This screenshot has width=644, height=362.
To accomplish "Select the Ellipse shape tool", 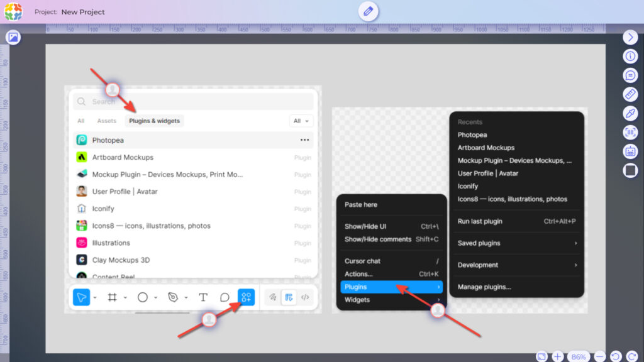I will tap(143, 297).
